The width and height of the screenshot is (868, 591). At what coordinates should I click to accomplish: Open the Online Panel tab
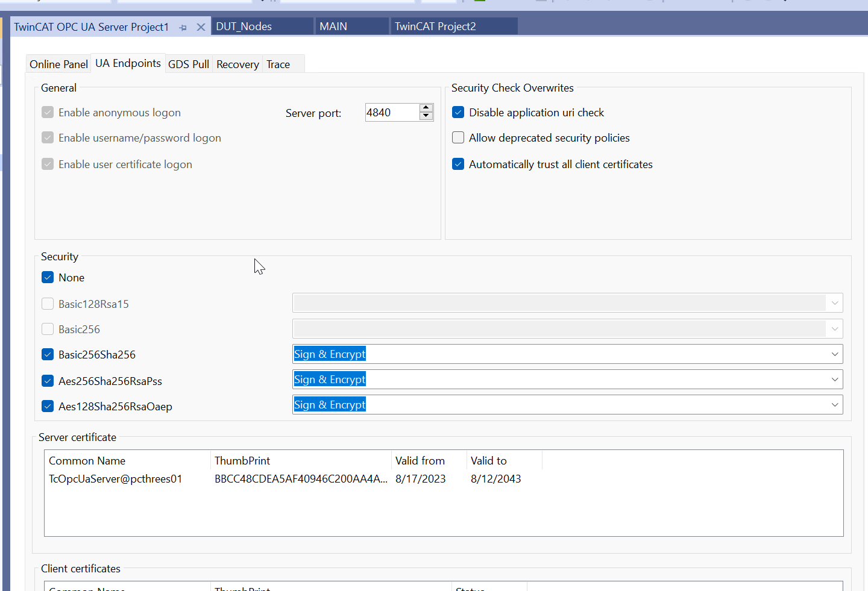click(x=58, y=64)
